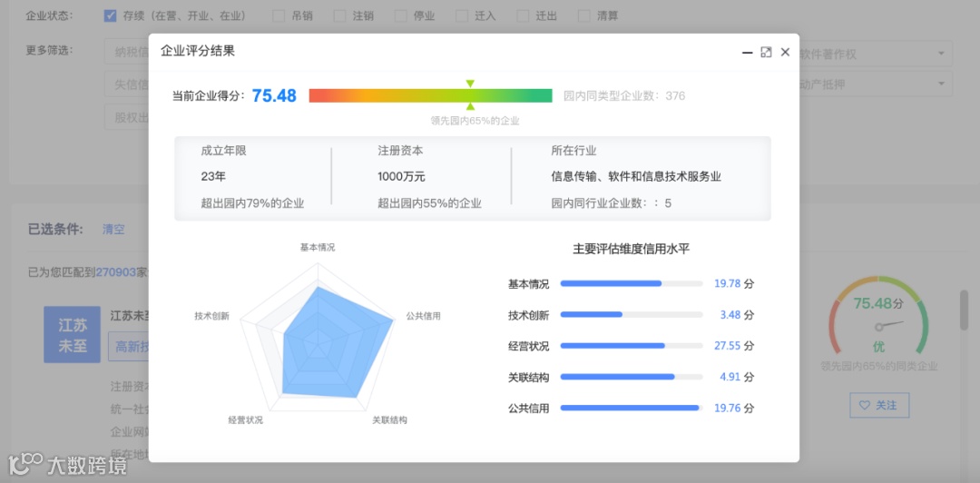Click the 1000万元 registered capital value
Viewport: 980px width, 483px height.
(401, 176)
